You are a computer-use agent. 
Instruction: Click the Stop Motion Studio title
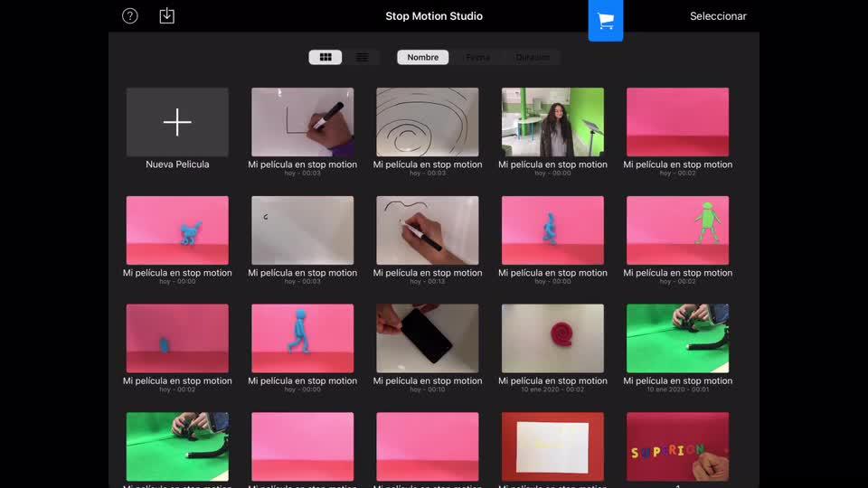[x=434, y=16]
